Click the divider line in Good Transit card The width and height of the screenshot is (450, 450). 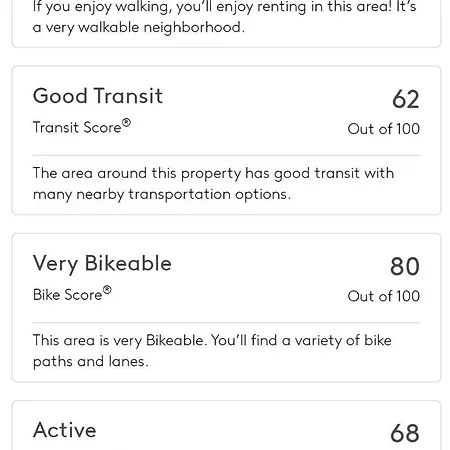pyautogui.click(x=226, y=155)
